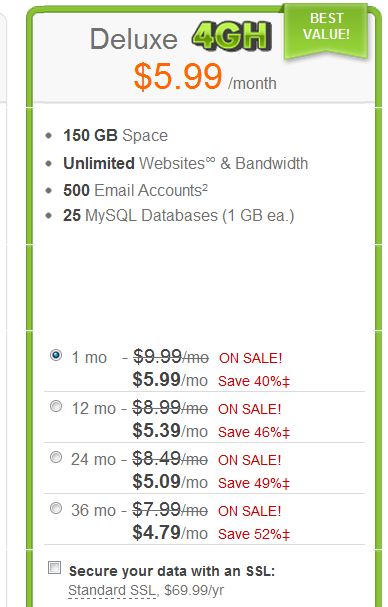Click footnote 2 after Email Accounts
The width and height of the screenshot is (388, 607).
tap(205, 186)
